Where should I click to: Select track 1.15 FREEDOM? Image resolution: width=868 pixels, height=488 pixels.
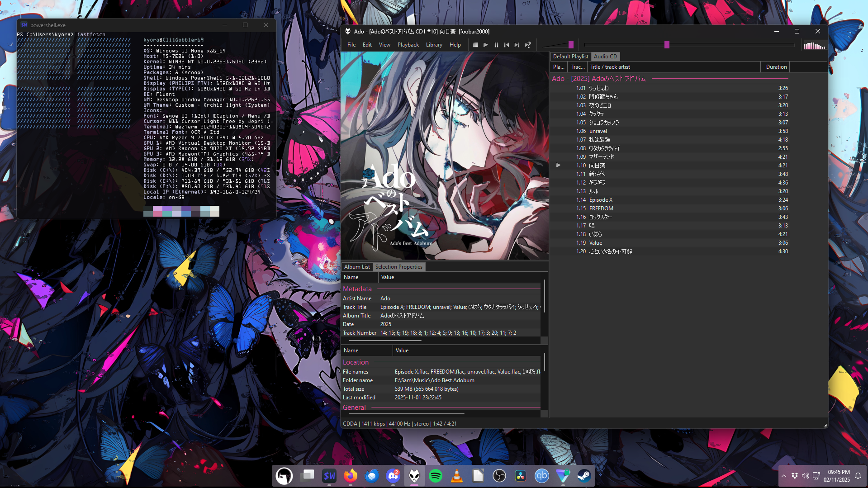pyautogui.click(x=670, y=208)
